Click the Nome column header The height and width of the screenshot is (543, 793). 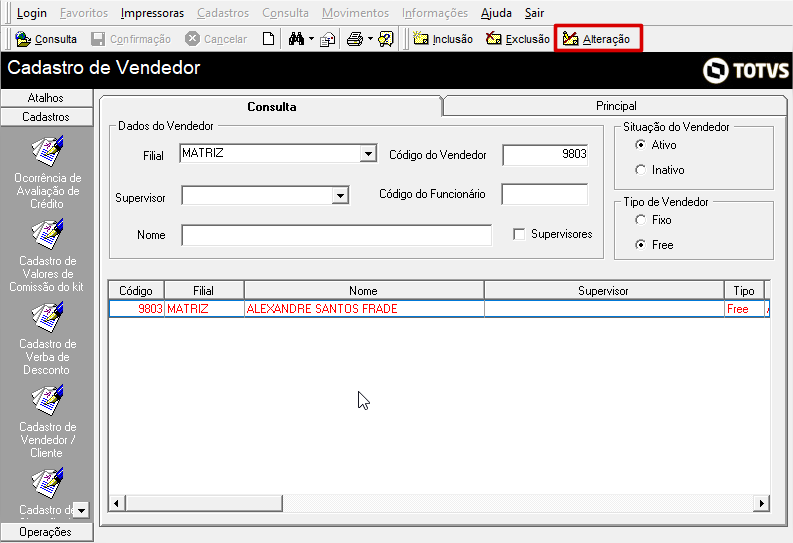[x=364, y=291]
